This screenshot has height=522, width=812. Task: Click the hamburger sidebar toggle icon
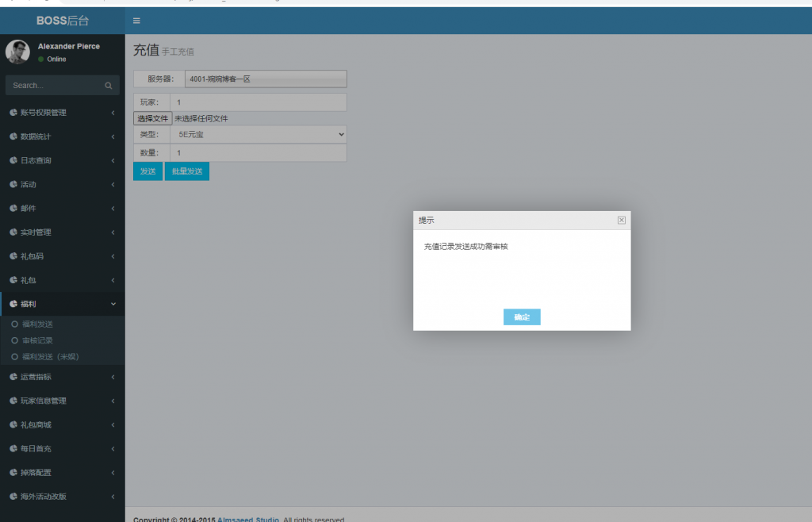pos(136,21)
